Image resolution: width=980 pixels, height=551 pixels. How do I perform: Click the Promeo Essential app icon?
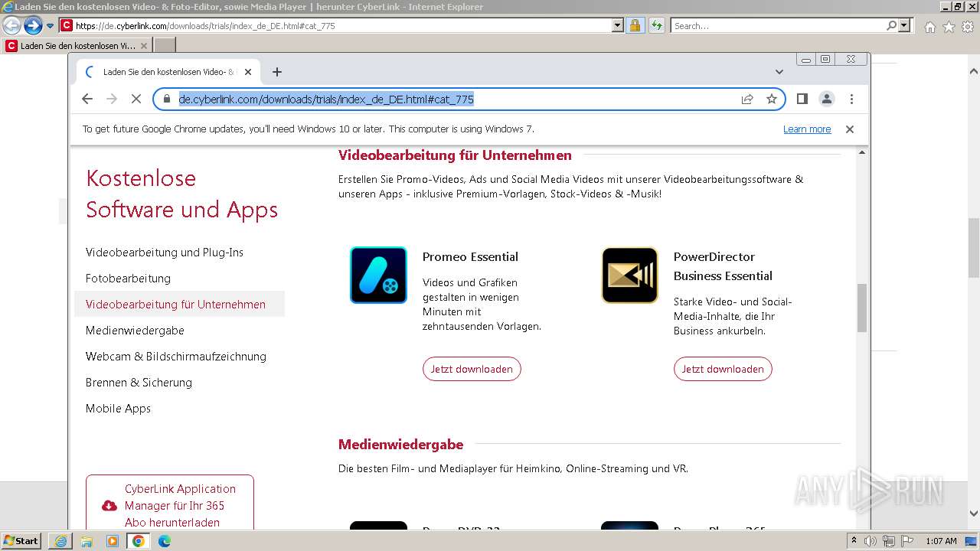(x=378, y=275)
